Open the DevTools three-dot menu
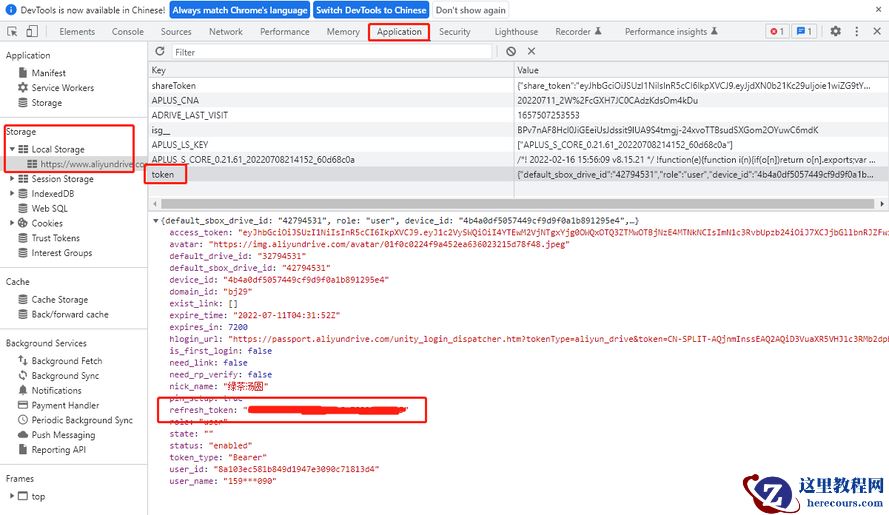The image size is (889, 515). click(x=858, y=32)
